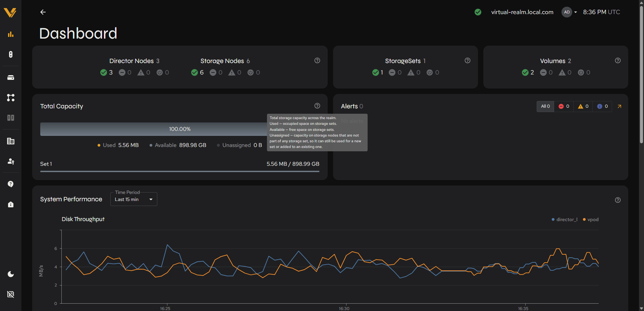
Task: Open the nodes remote-shaped sidebar icon
Action: coord(11,54)
